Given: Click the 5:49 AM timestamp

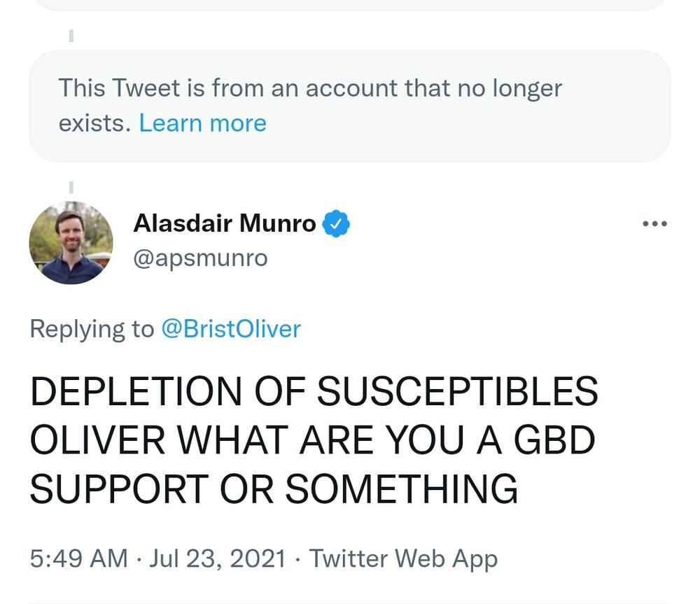Looking at the screenshot, I should click(x=78, y=559).
